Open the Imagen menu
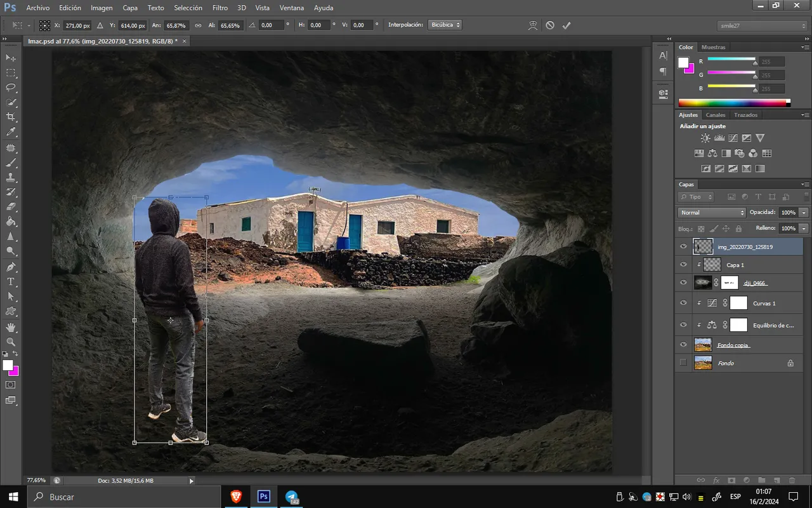This screenshot has height=508, width=812. pyautogui.click(x=101, y=8)
